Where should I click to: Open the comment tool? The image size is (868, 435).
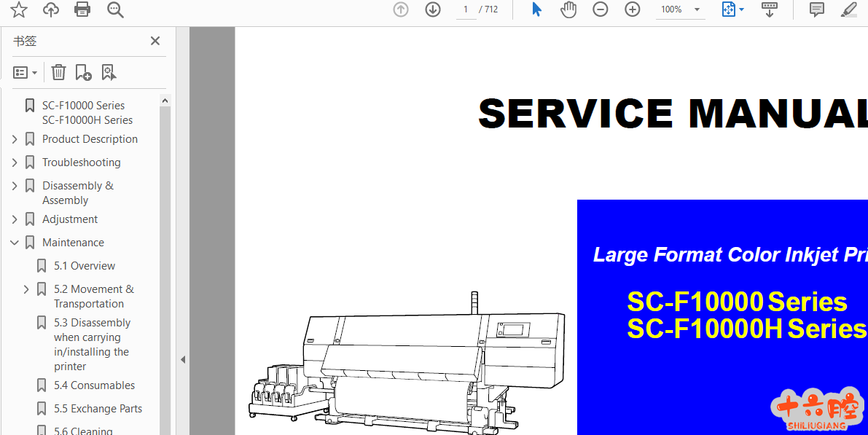(x=817, y=9)
